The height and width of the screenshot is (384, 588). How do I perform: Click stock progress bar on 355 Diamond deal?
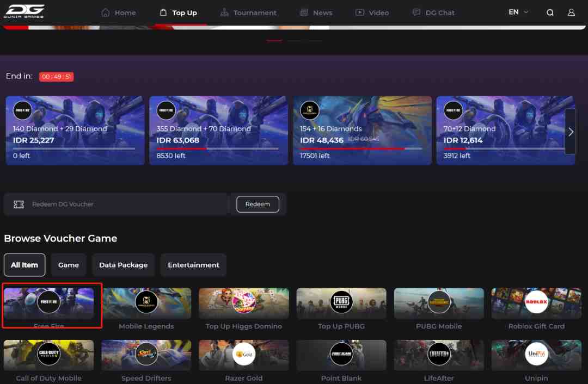pyautogui.click(x=217, y=148)
